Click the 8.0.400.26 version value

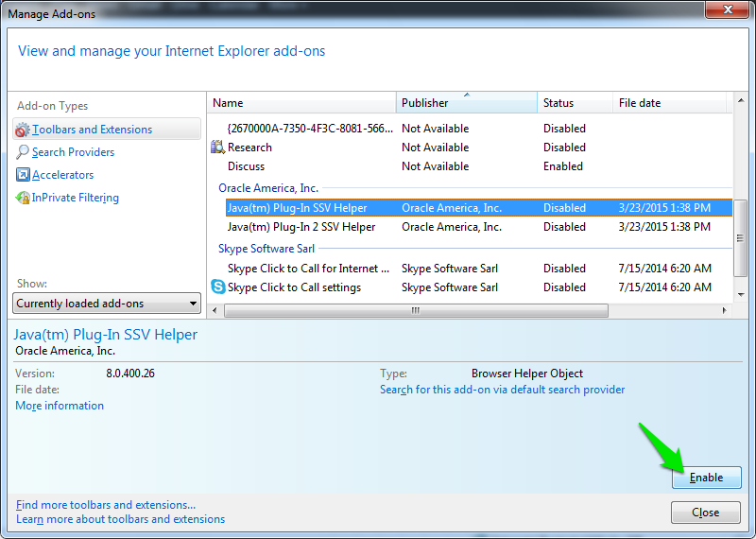[130, 374]
